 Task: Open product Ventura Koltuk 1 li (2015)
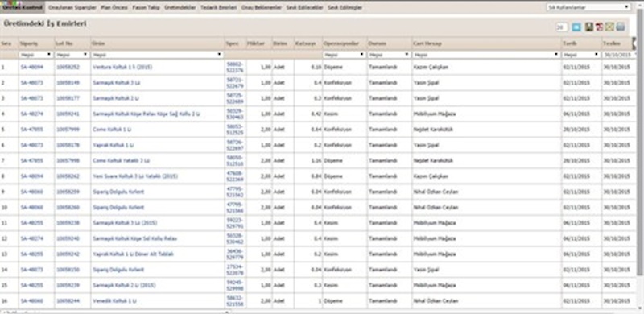pyautogui.click(x=122, y=67)
